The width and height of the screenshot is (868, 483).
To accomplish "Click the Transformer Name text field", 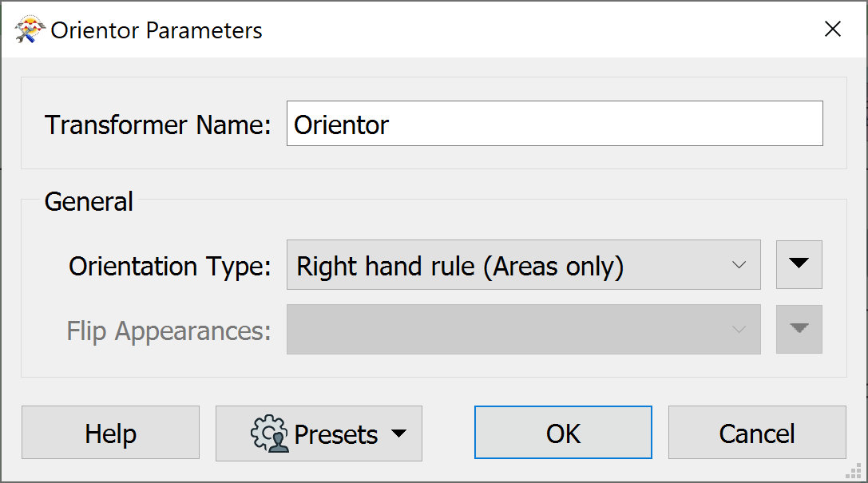I will pos(555,124).
